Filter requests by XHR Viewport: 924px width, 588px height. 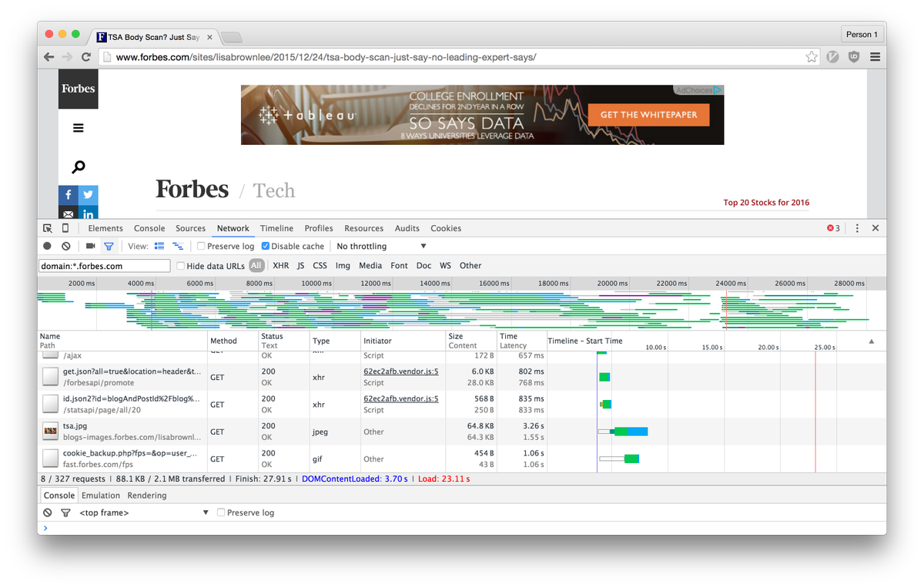281,265
